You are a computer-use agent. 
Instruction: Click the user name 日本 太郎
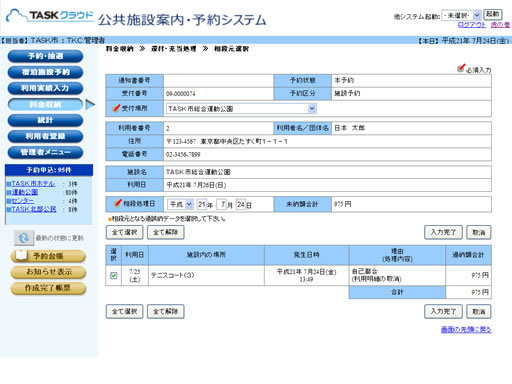coord(350,128)
